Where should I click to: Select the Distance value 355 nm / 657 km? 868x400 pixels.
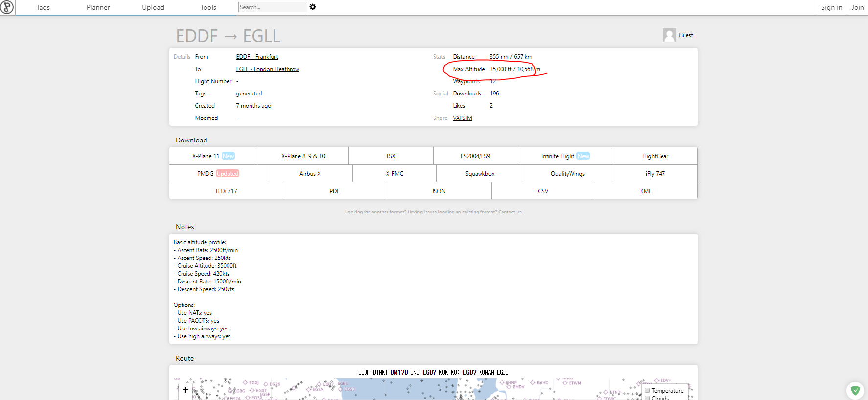(511, 57)
